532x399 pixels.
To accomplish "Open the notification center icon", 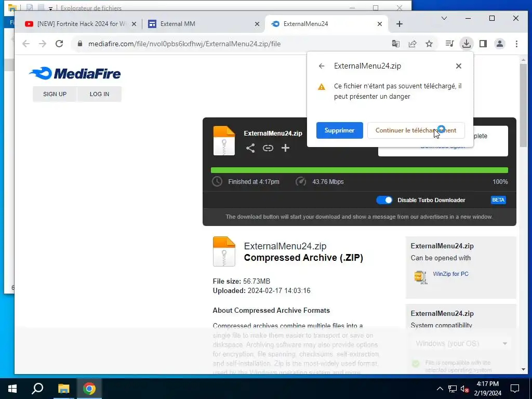I will click(x=515, y=389).
